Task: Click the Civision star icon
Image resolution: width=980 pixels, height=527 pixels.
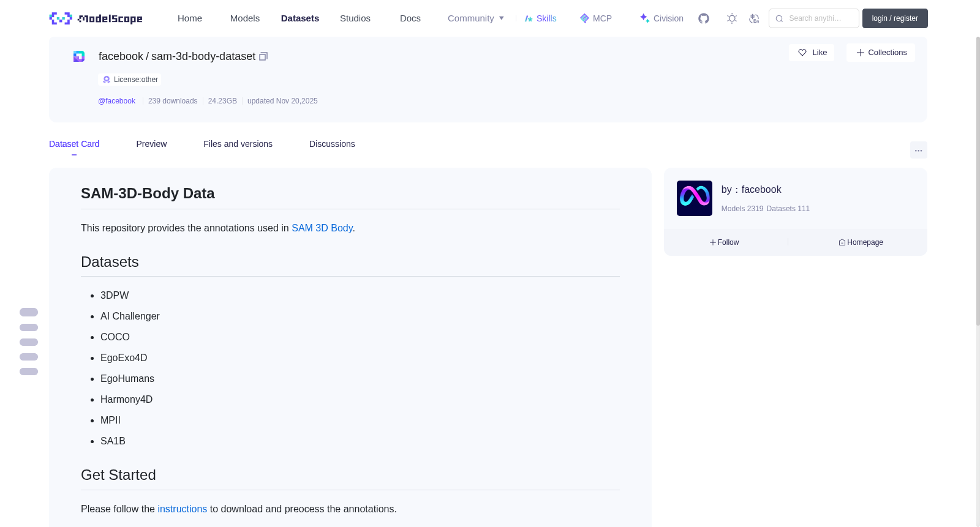Action: [x=644, y=18]
